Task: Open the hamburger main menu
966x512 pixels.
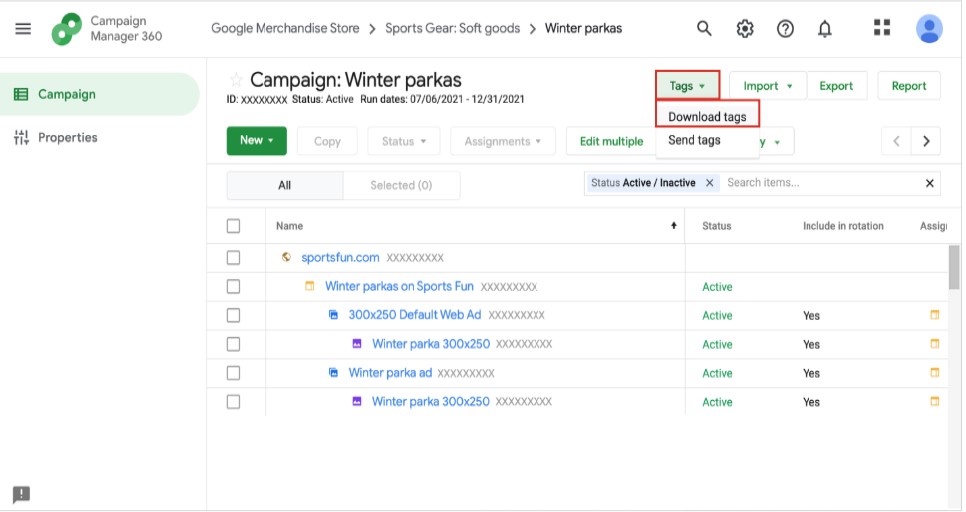Action: pos(23,28)
